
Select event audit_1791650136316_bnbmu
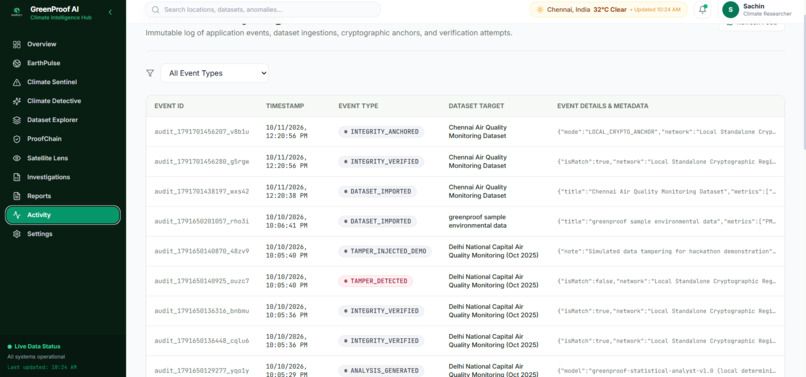coord(202,311)
